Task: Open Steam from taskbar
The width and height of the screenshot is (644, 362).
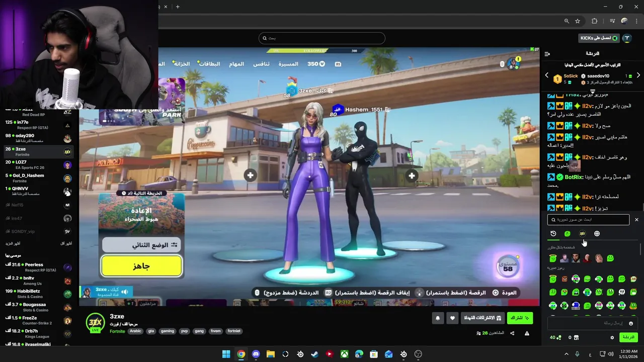Action: [x=314, y=354]
